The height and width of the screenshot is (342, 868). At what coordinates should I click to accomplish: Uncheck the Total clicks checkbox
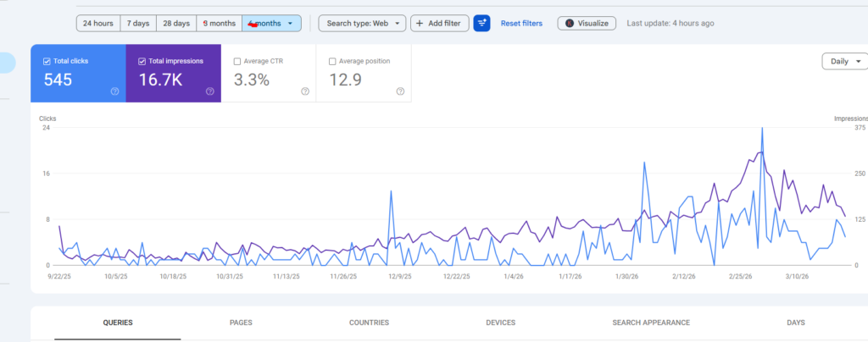click(47, 61)
